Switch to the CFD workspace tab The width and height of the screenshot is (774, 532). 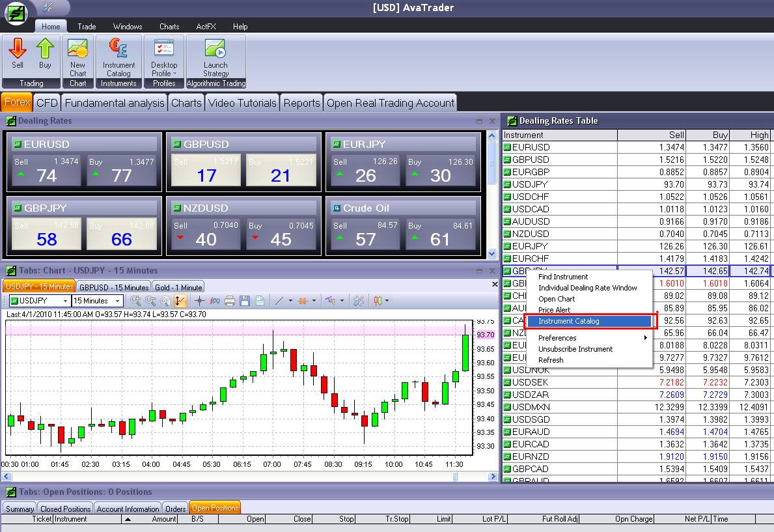click(48, 103)
